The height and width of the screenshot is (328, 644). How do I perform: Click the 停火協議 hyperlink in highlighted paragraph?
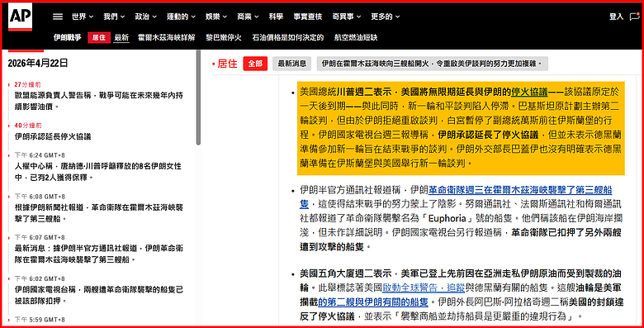pos(529,92)
